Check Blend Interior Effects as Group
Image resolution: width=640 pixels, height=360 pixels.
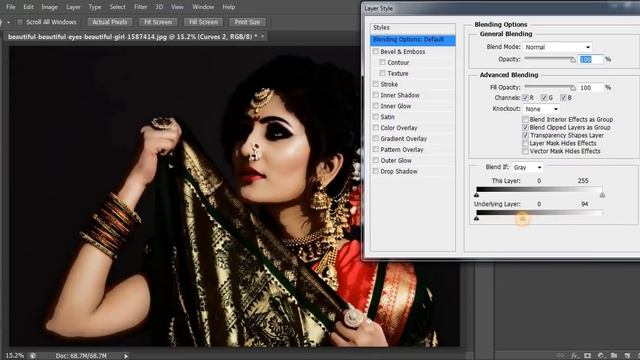point(525,120)
